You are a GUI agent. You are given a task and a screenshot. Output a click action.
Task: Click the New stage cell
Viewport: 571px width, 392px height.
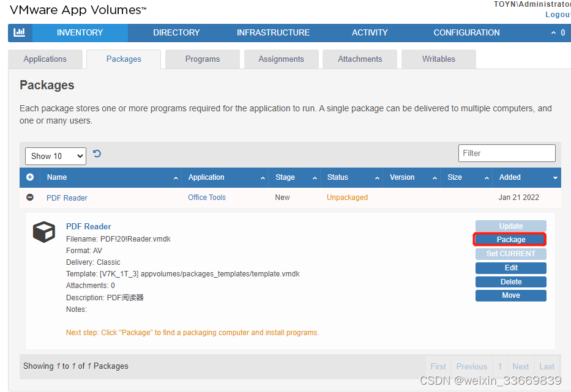282,198
